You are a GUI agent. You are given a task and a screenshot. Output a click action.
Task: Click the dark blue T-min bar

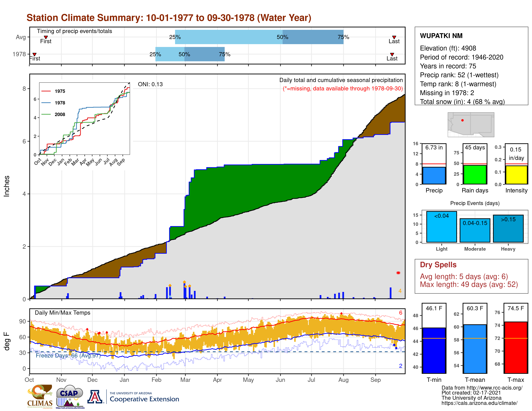click(434, 350)
